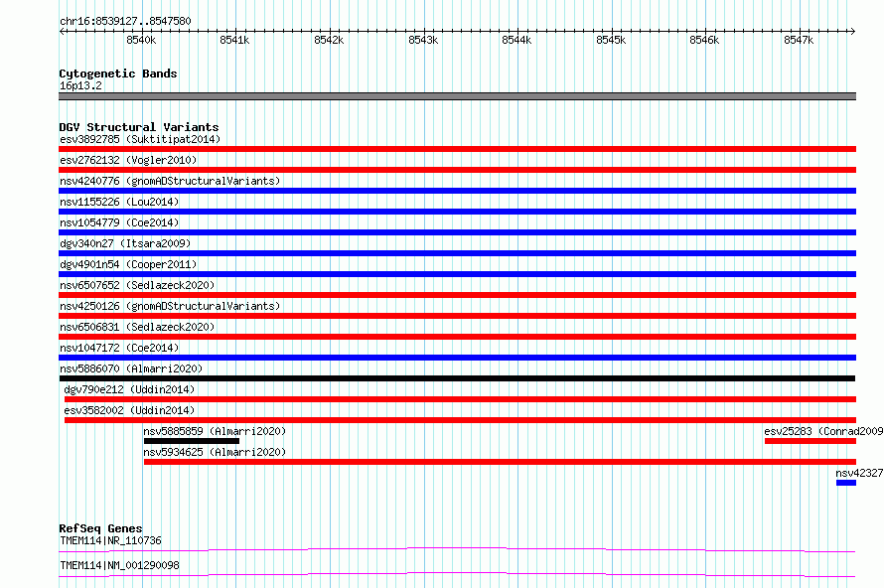Open variant dgv340n27 (Itsara2009) label
The image size is (884, 588).
click(x=125, y=243)
